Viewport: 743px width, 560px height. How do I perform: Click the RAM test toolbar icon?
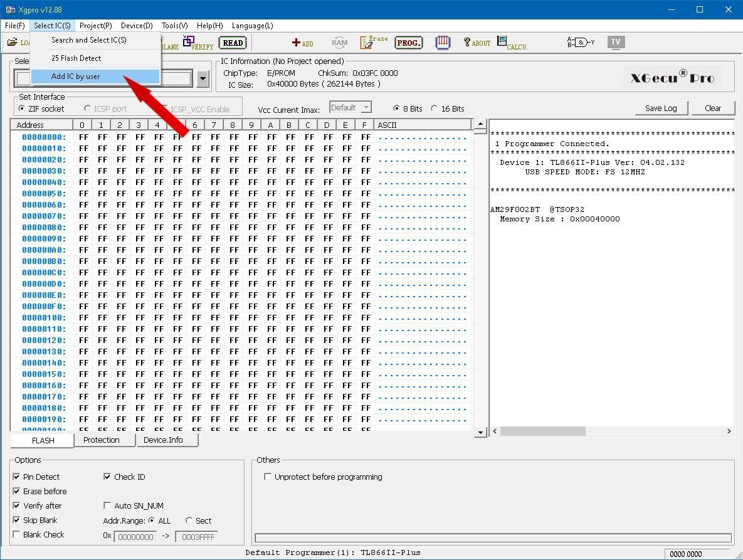[340, 43]
